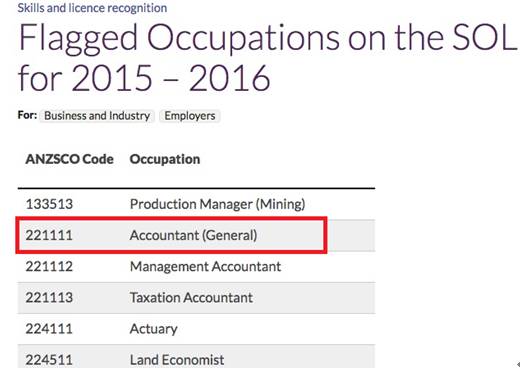Open the Skills and licence recognition link
The height and width of the screenshot is (368, 520).
click(x=92, y=8)
